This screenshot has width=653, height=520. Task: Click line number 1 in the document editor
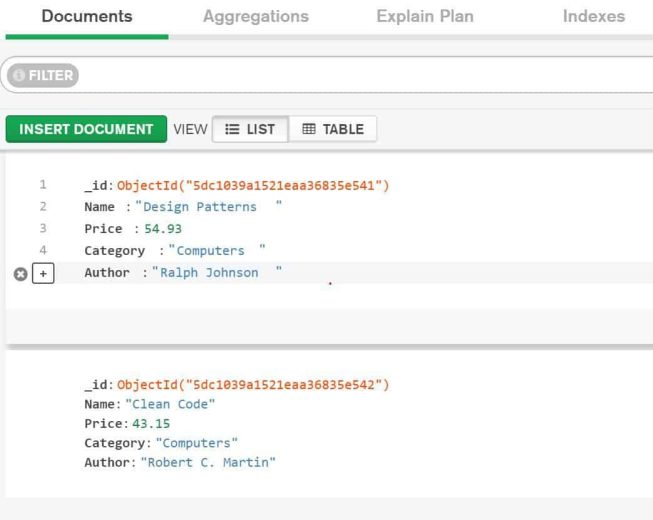43,184
